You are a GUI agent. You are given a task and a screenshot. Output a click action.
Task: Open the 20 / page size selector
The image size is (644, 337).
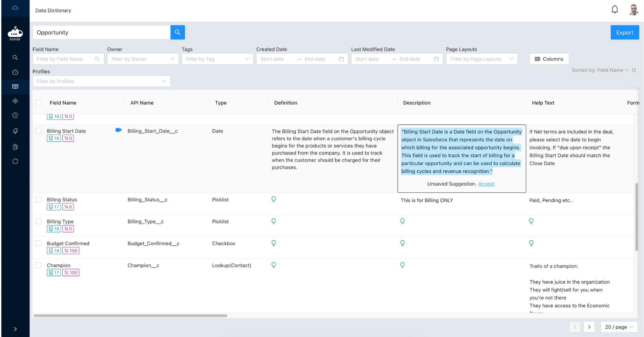pos(618,327)
